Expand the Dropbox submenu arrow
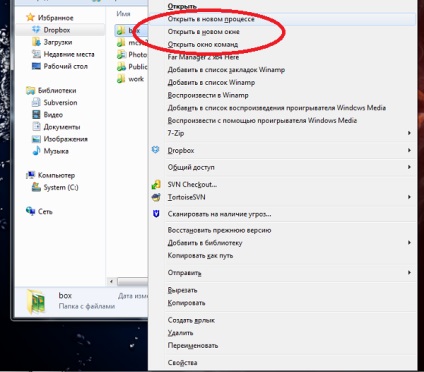This screenshot has height=372, width=424. [409, 150]
